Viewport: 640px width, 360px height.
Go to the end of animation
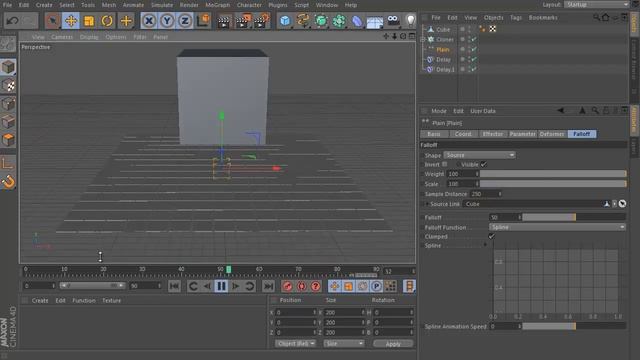[268, 286]
